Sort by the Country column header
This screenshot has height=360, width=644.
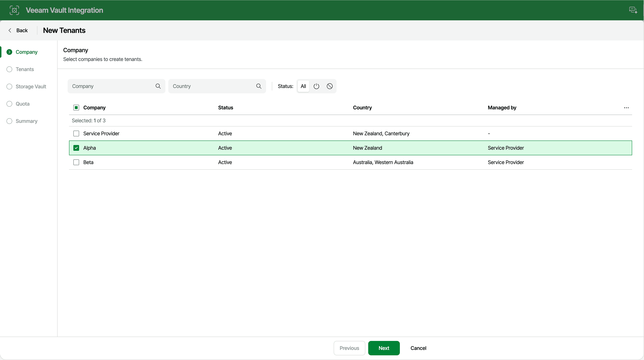pos(362,108)
